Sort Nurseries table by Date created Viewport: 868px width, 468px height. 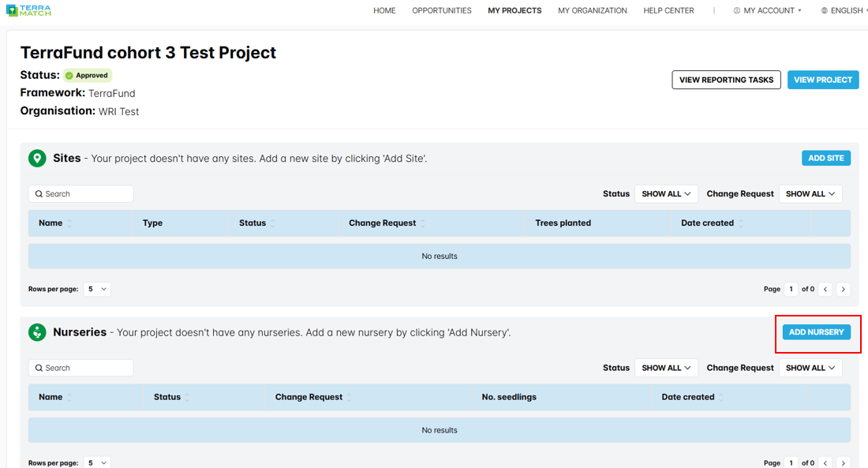[x=720, y=397]
